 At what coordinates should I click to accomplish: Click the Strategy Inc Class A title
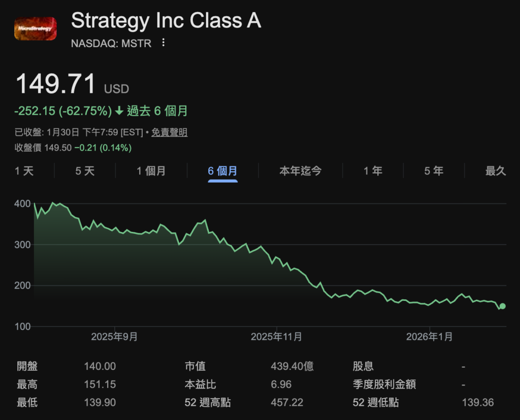coord(166,21)
